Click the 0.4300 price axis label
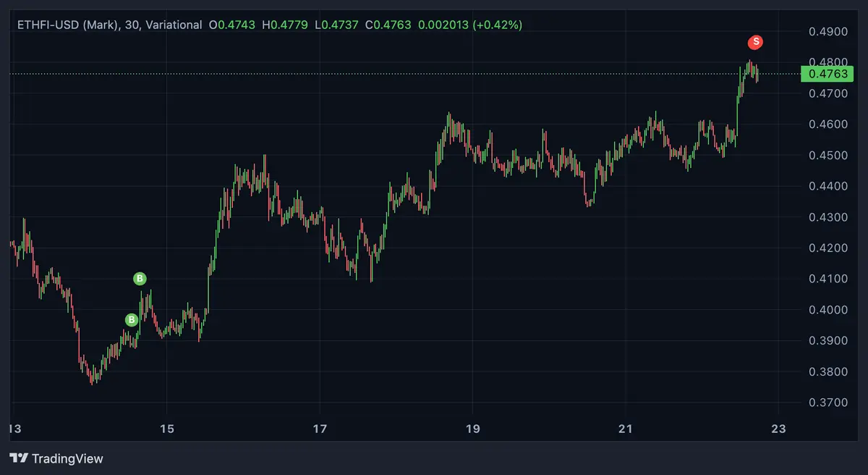This screenshot has width=868, height=475. tap(829, 217)
